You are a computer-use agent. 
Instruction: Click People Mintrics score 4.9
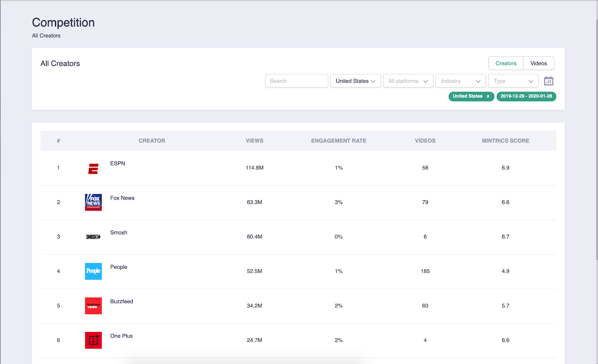[505, 271]
